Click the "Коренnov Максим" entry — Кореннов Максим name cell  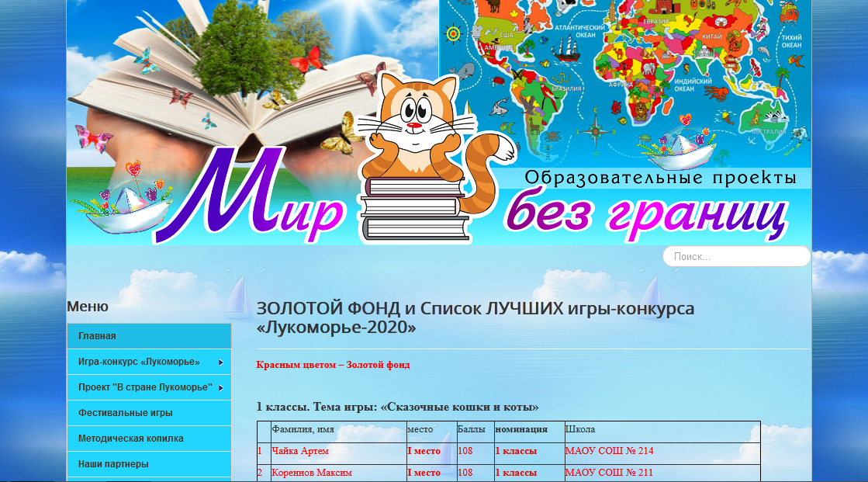tap(312, 473)
